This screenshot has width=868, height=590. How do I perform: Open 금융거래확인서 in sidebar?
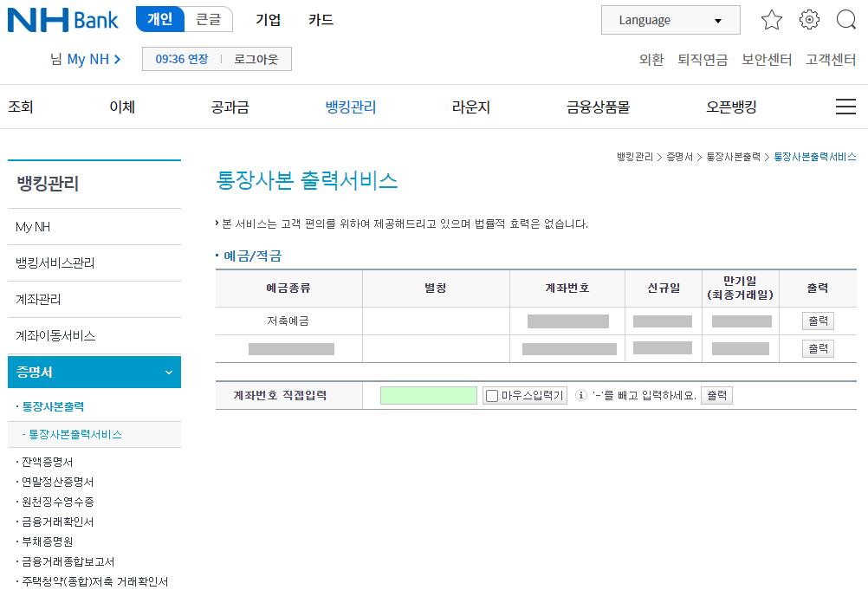point(57,522)
